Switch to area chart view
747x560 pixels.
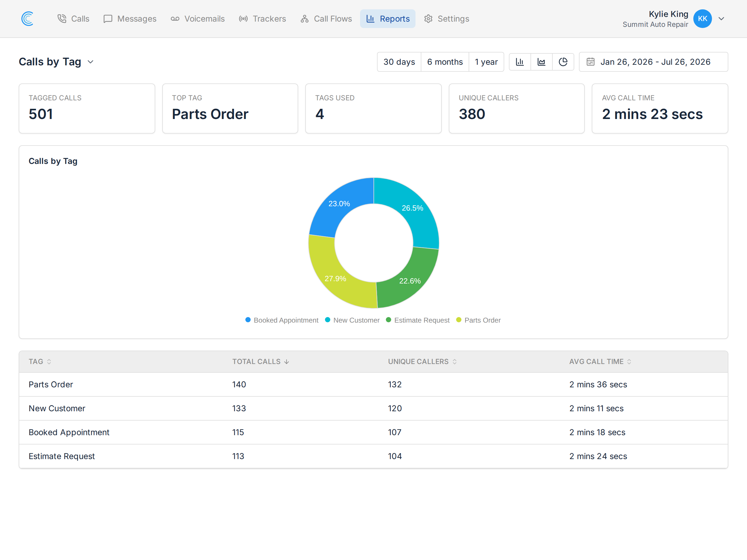pos(541,62)
